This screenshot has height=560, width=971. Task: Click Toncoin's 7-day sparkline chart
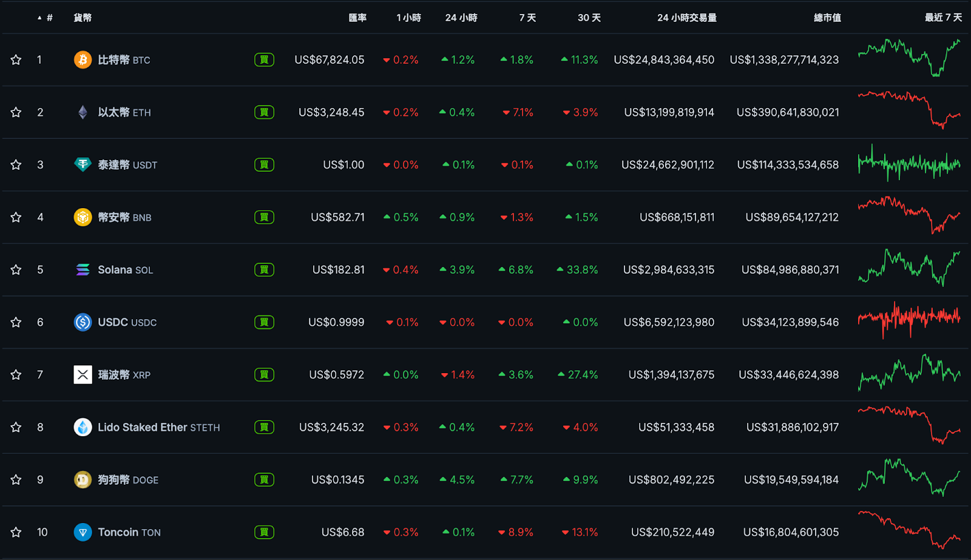(909, 530)
